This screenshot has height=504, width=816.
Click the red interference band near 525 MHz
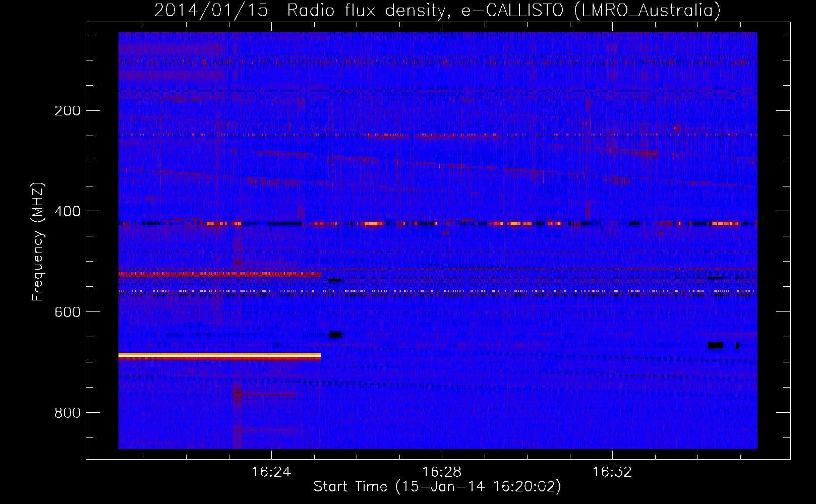click(219, 274)
